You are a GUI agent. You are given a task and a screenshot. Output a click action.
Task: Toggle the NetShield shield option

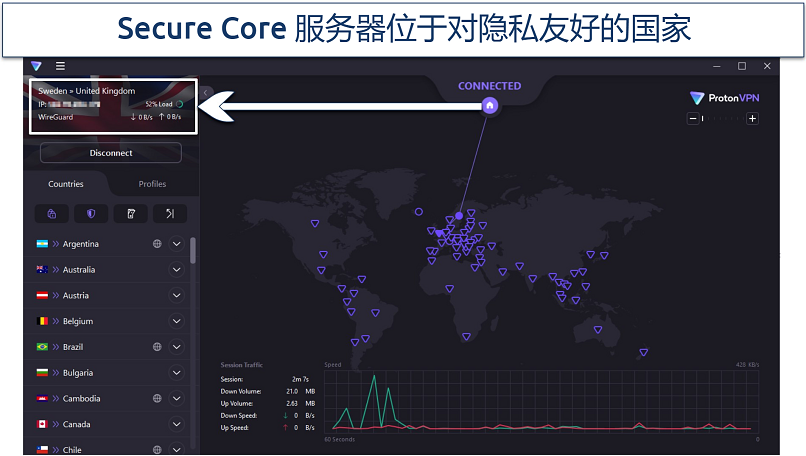(91, 213)
